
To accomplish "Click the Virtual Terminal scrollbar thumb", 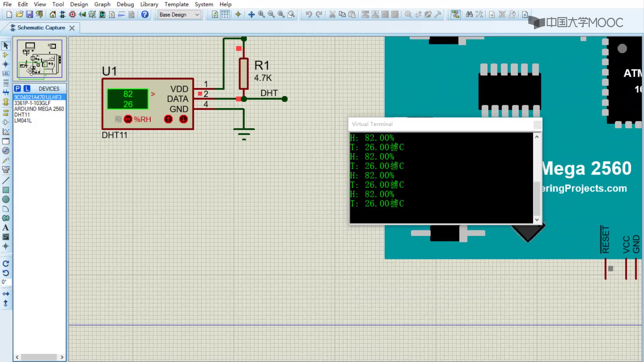I will click(537, 198).
